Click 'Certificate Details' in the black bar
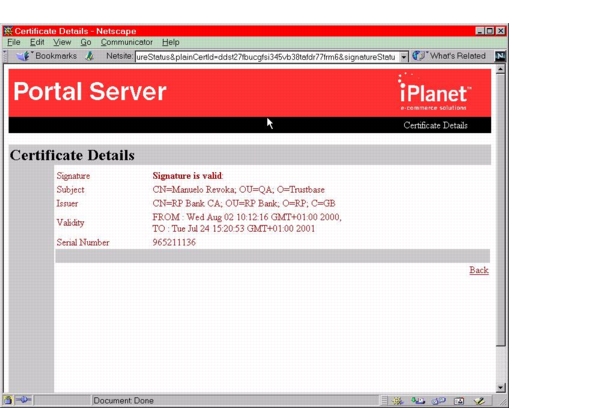 [435, 125]
